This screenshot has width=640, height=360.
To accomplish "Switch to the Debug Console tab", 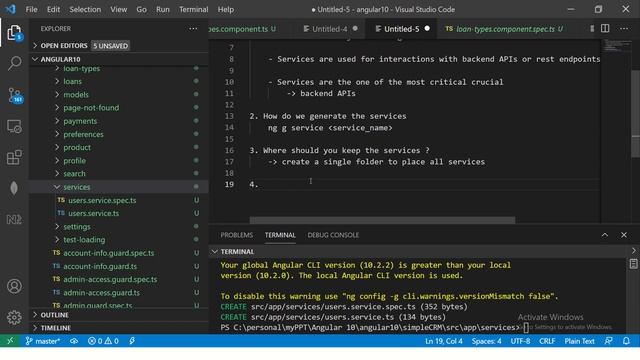I will pos(333,235).
